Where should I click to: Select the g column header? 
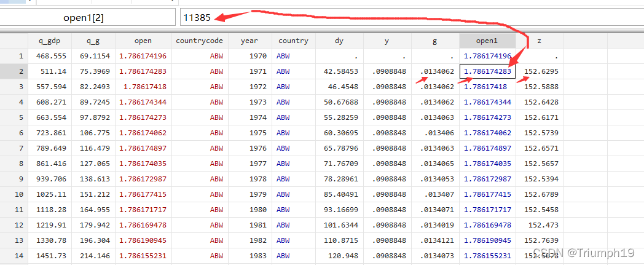coord(435,41)
